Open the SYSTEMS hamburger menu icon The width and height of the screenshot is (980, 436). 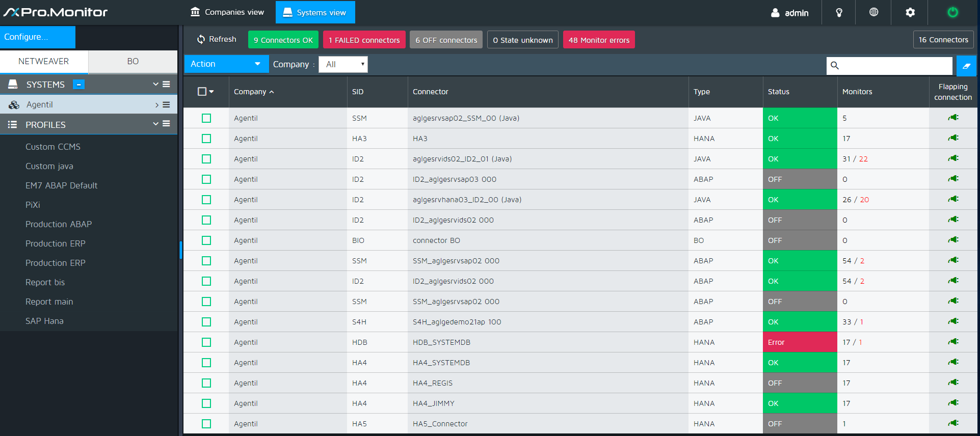coord(166,84)
